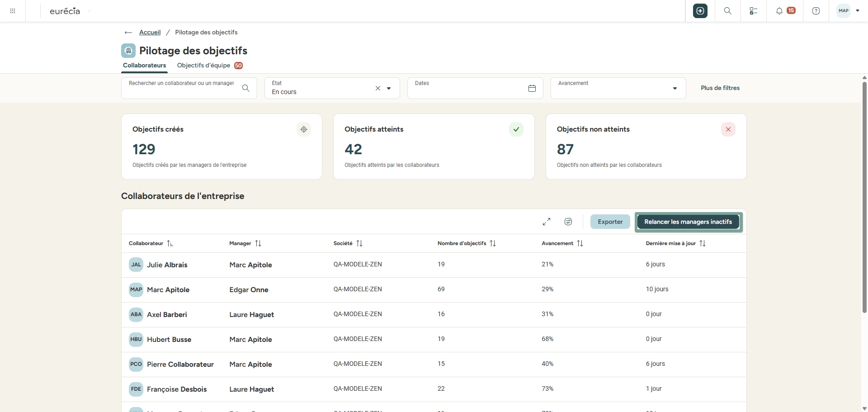Click Edgar Onne manager cell

(x=249, y=290)
